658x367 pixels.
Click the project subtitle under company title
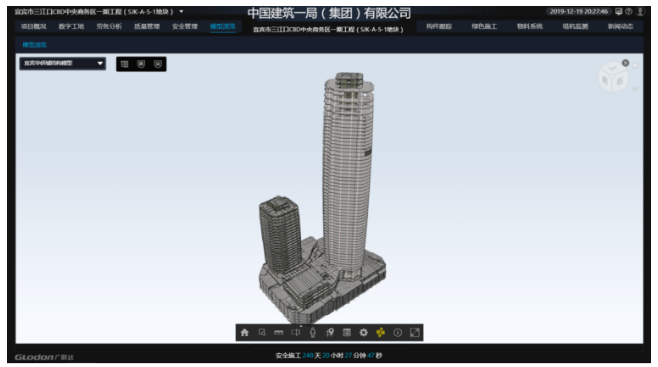pos(328,30)
